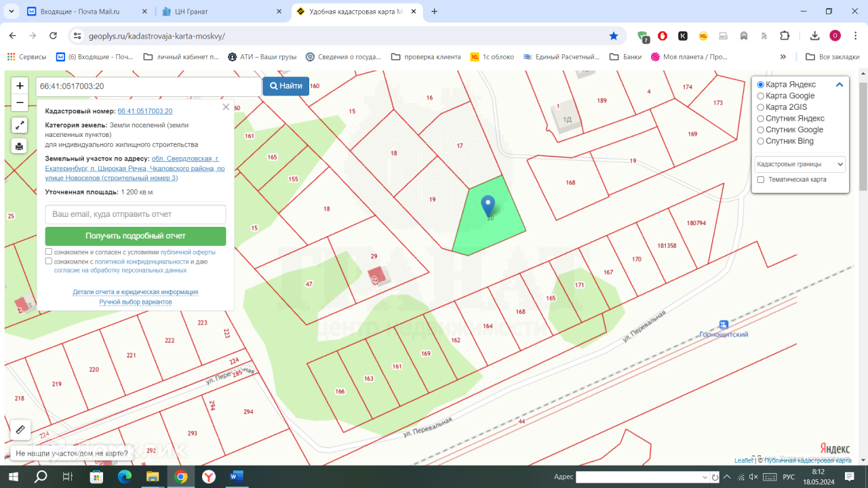Switch to the ЦН Гранат tab
The height and width of the screenshot is (488, 868).
click(x=221, y=12)
